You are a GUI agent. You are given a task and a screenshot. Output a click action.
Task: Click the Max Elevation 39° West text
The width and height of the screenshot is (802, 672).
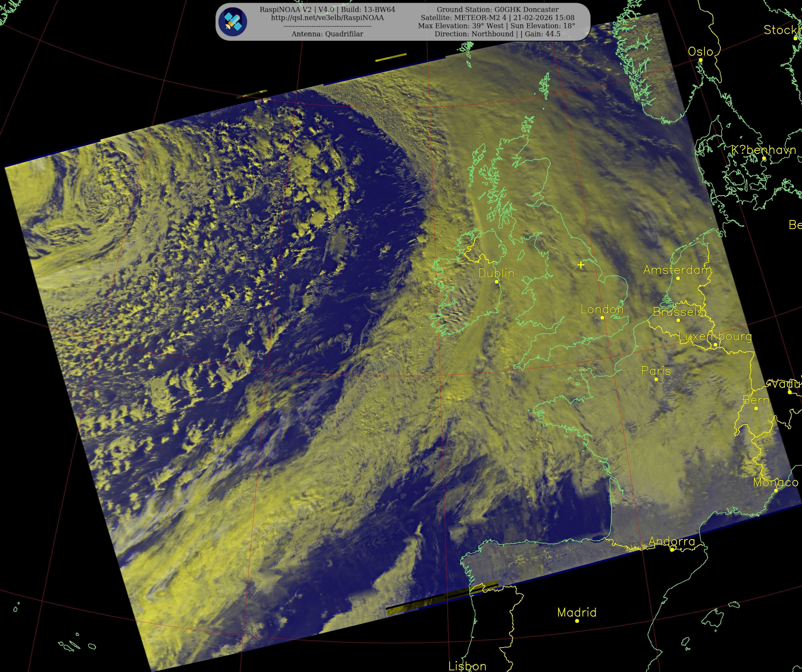click(461, 26)
